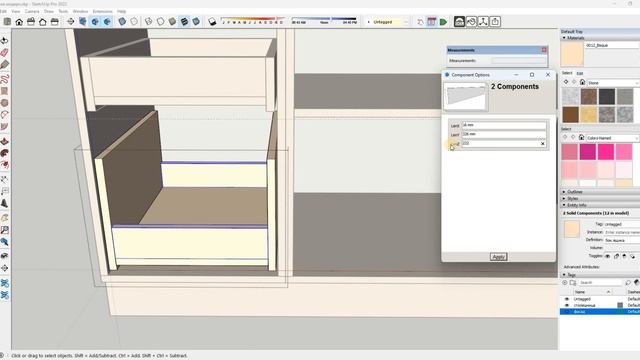This screenshot has width=640, height=360.
Task: Click the solid black house view icon
Action: [19, 22]
